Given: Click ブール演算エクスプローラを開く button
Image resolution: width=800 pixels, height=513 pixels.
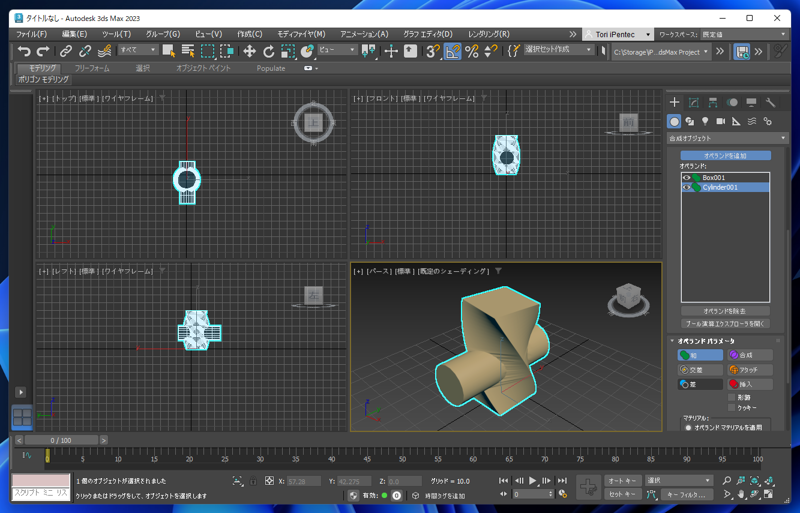Looking at the screenshot, I should 726,324.
